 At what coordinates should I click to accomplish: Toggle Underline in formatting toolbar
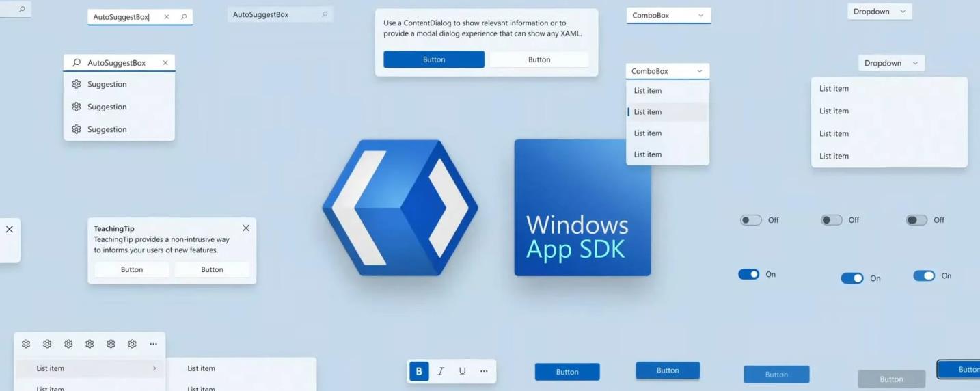tap(463, 371)
